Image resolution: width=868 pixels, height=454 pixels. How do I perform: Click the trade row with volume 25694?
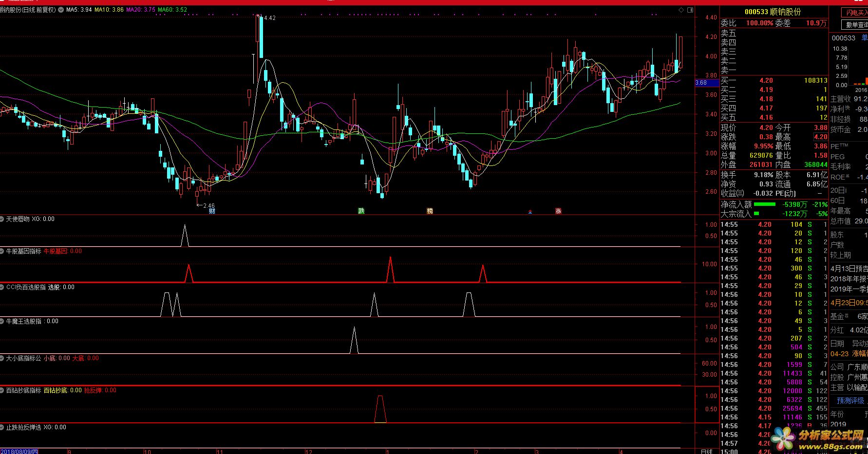pyautogui.click(x=774, y=408)
